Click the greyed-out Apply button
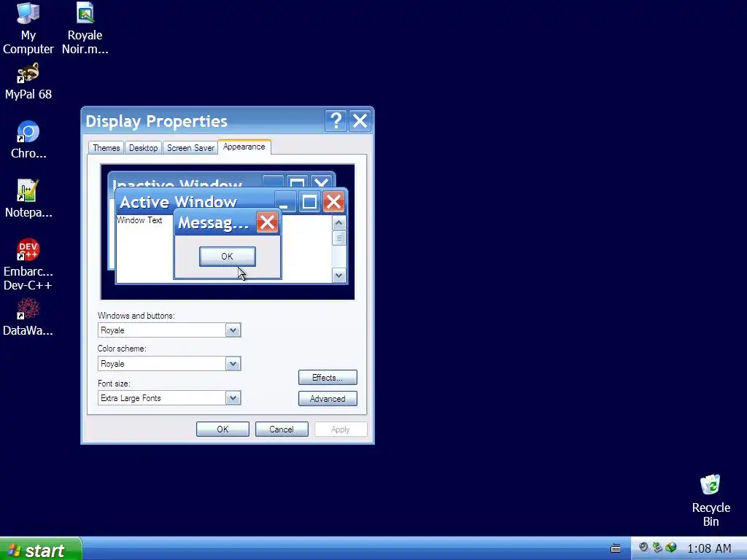 [x=341, y=429]
